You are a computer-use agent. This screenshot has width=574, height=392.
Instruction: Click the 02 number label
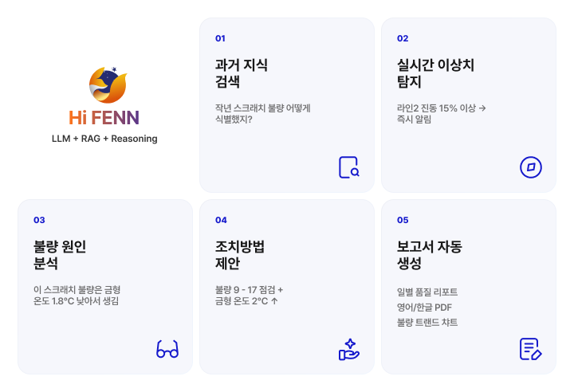click(403, 38)
